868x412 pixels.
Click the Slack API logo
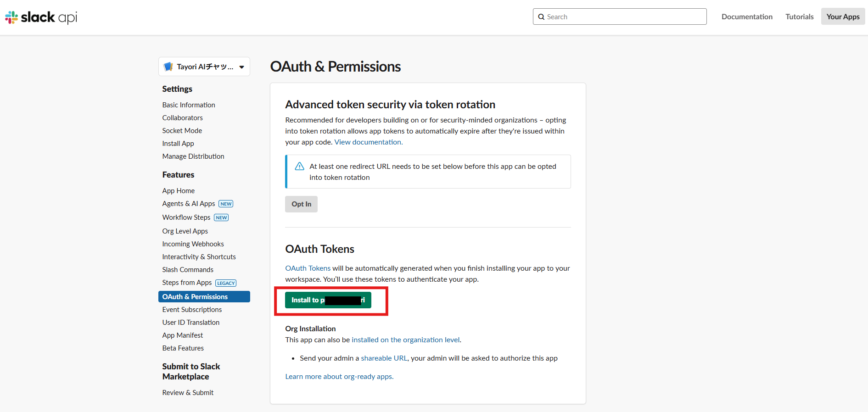pyautogui.click(x=41, y=17)
